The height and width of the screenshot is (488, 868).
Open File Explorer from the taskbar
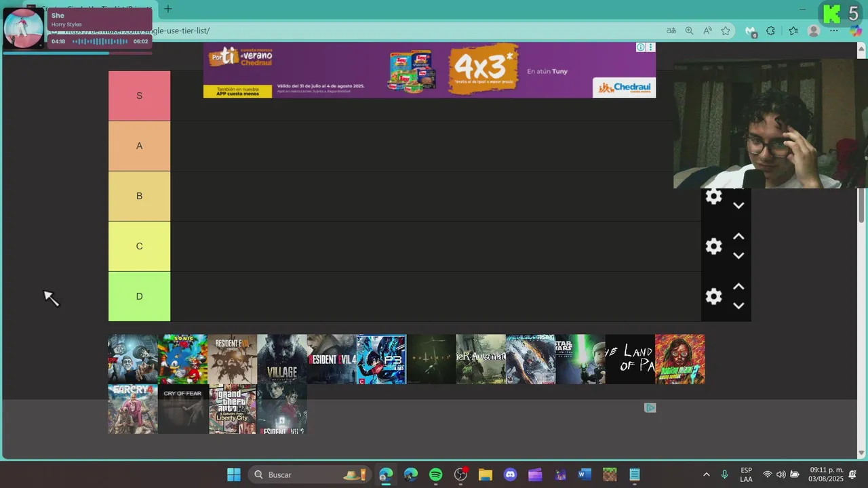click(486, 474)
